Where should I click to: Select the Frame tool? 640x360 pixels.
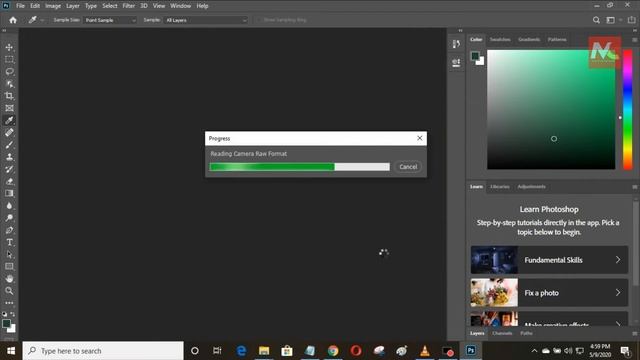9,108
